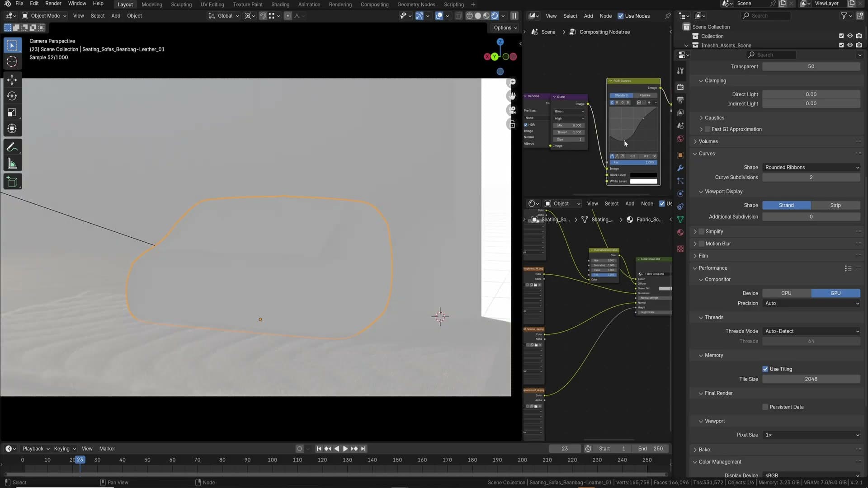Choose the Move tool

pos(12,80)
